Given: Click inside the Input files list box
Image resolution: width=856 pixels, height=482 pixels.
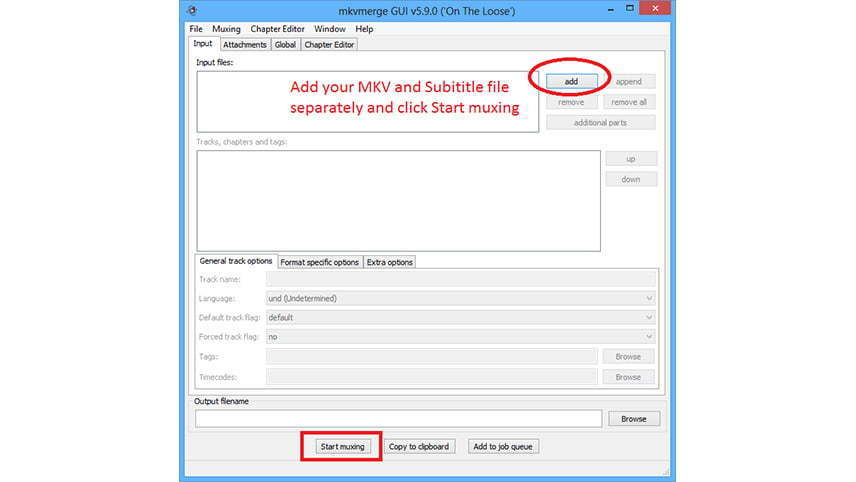Looking at the screenshot, I should click(x=367, y=102).
